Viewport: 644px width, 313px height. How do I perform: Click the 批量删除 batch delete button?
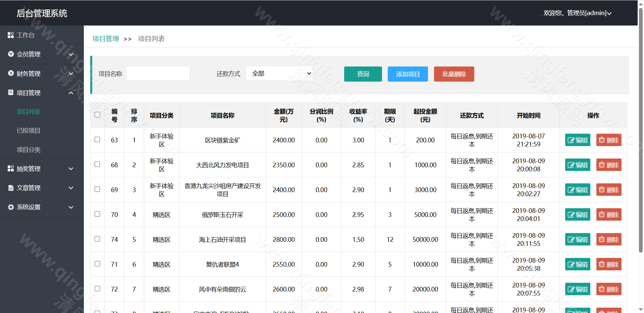454,74
